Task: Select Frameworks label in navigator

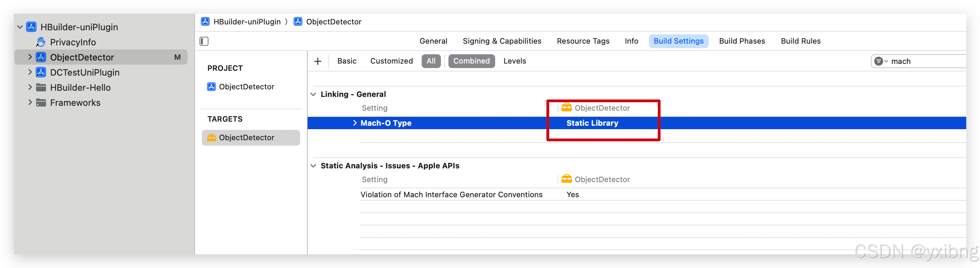Action: click(75, 103)
